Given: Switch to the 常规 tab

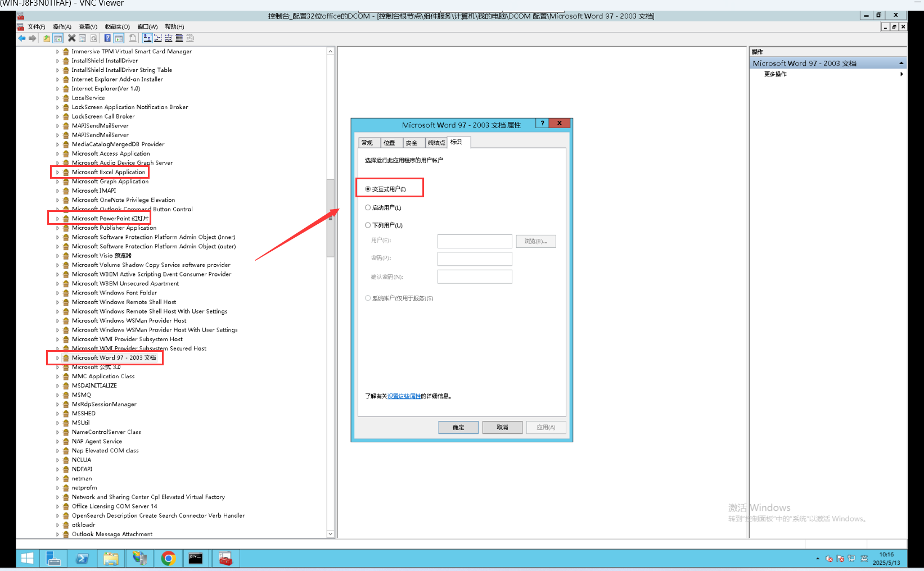Looking at the screenshot, I should [367, 143].
